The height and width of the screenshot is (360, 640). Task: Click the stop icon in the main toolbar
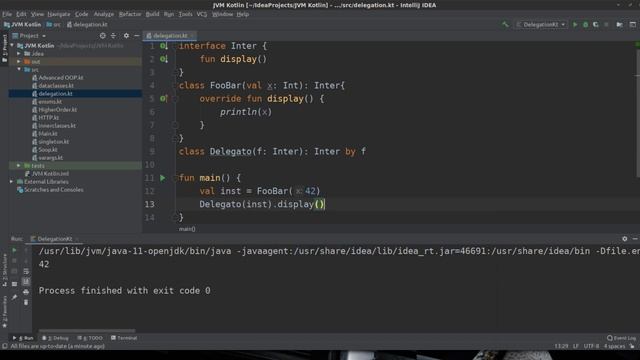(x=606, y=24)
